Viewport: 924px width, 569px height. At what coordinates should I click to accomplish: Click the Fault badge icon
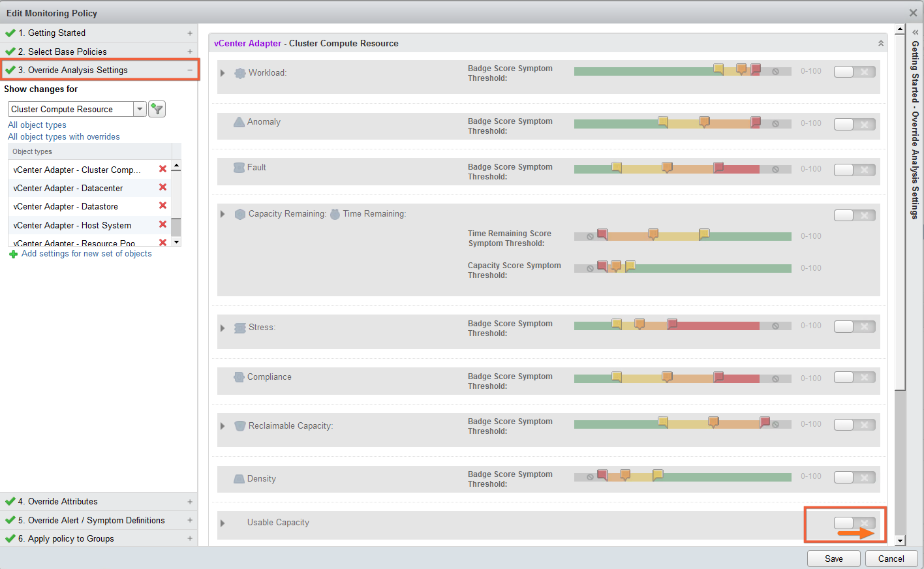(x=239, y=168)
